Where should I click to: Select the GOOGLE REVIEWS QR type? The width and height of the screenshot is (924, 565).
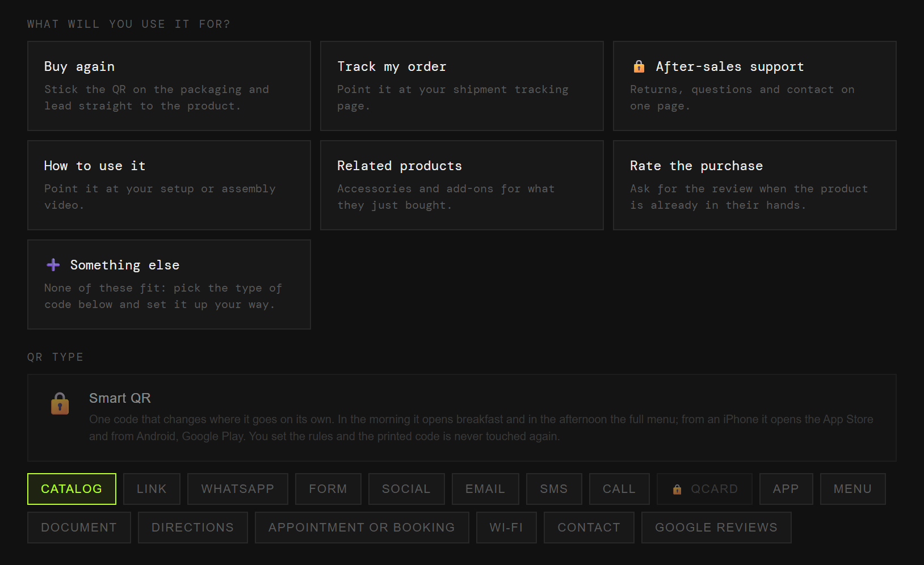pos(716,528)
